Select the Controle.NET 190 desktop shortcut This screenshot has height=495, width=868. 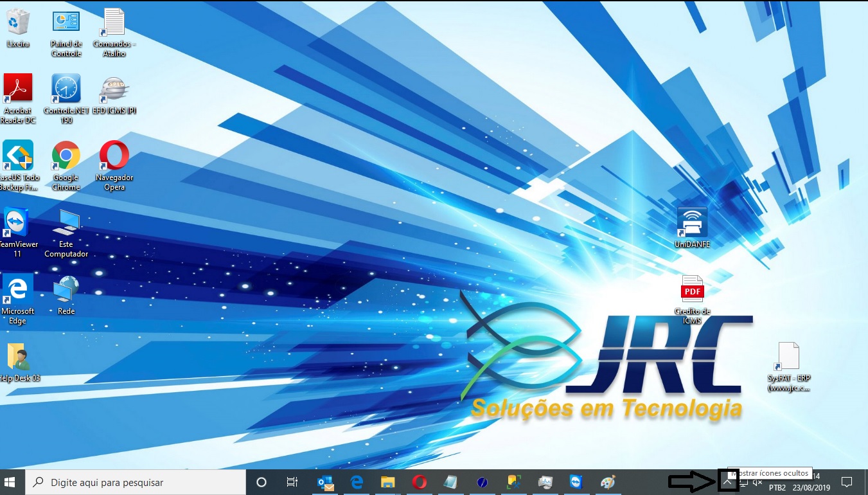tap(66, 98)
